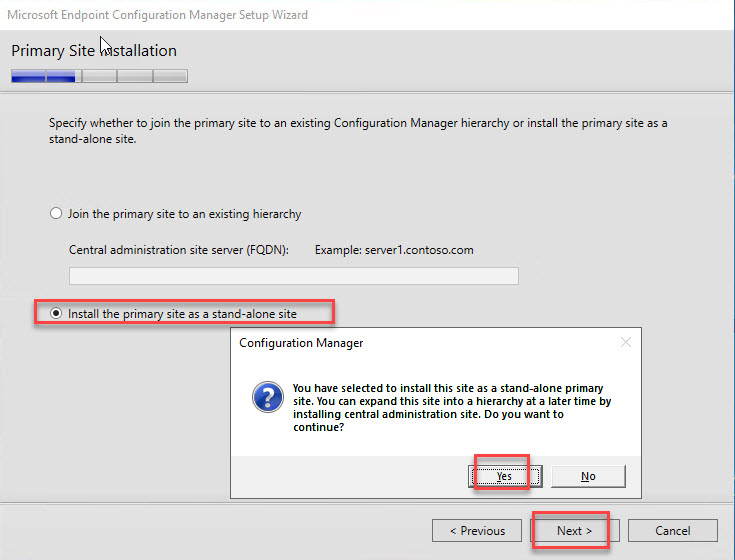The image size is (735, 560).
Task: Click the Central administration site server (FQDN) label
Action: [x=179, y=249]
